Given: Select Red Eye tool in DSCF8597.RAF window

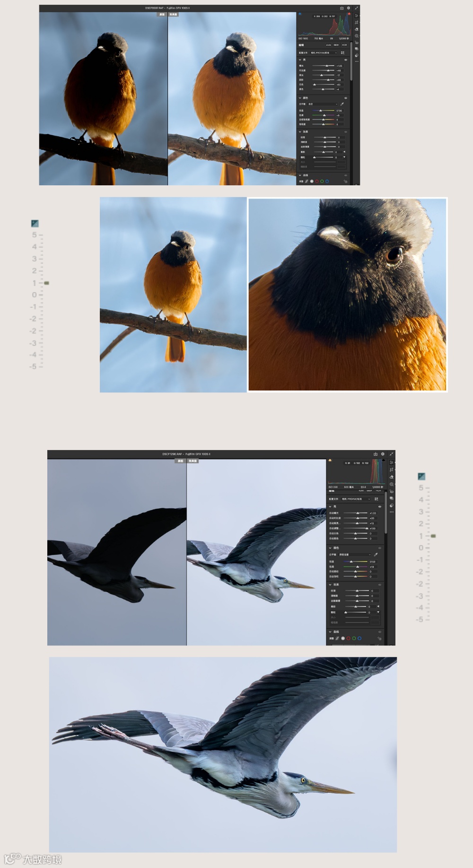Looking at the screenshot, I should (357, 43).
